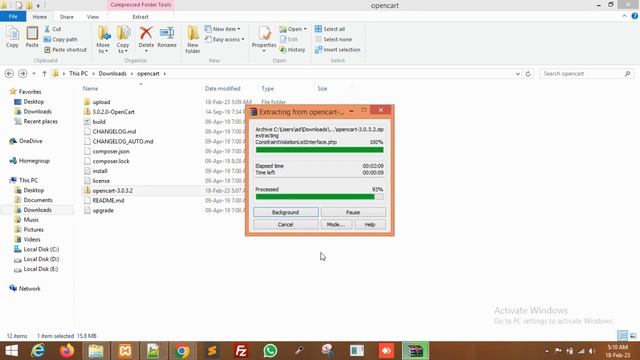Select the Cut scissors command
The image size is (640, 360).
(53, 29)
